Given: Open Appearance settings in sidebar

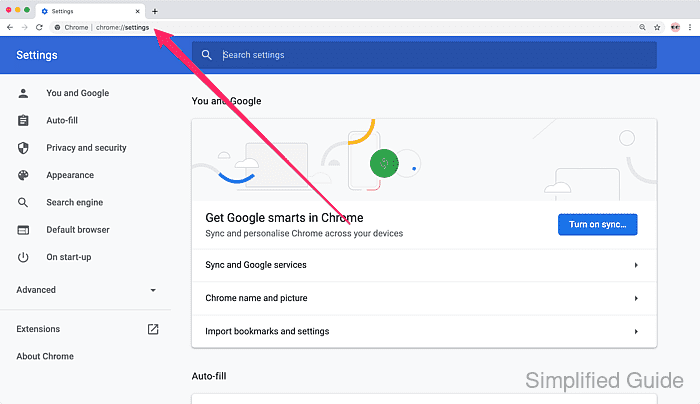Looking at the screenshot, I should click(70, 175).
